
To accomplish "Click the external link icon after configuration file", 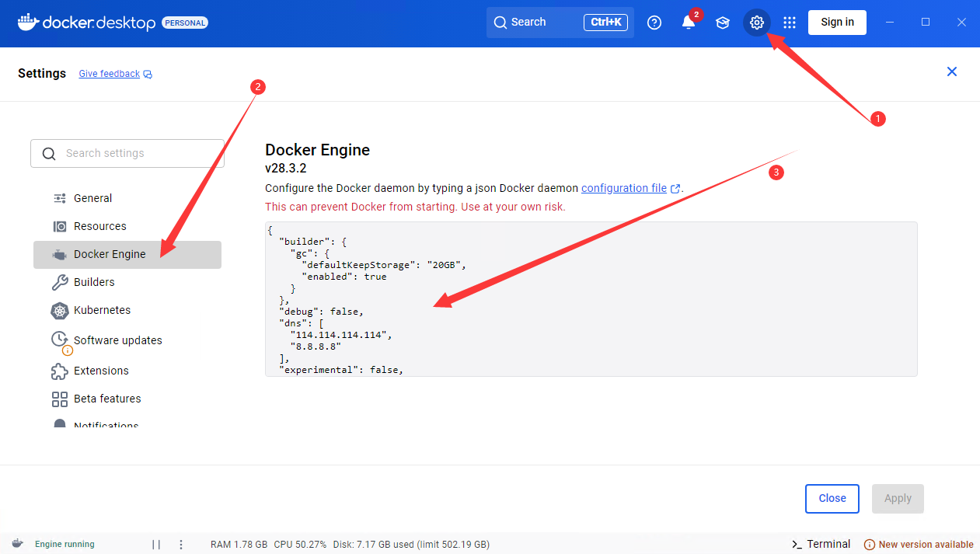I will [x=675, y=188].
